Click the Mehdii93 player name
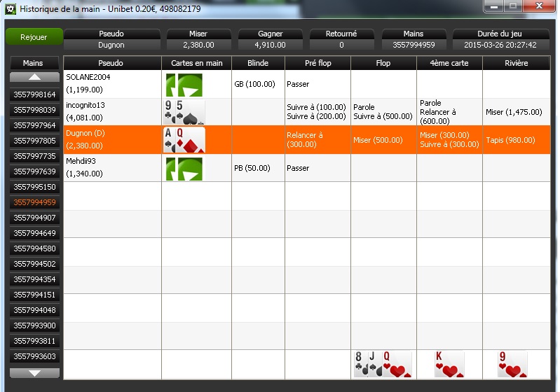This screenshot has height=392, width=560. (x=81, y=161)
